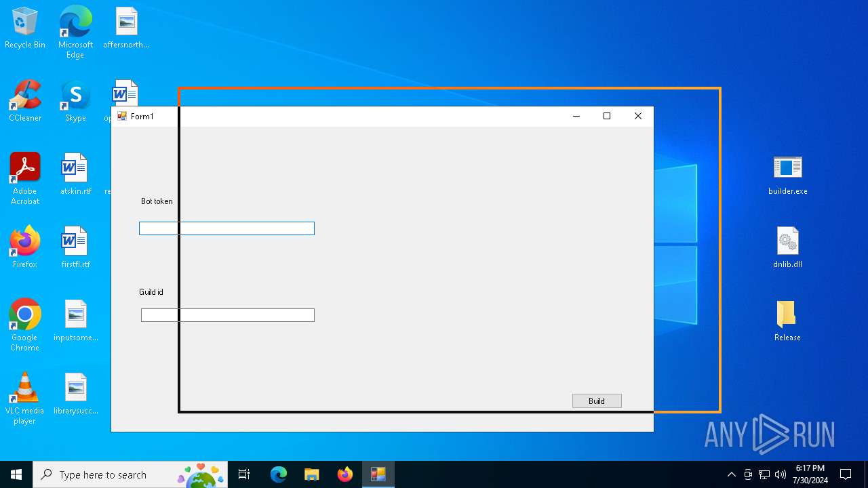This screenshot has width=868, height=488.
Task: Click the taskbar search box
Action: pyautogui.click(x=131, y=474)
